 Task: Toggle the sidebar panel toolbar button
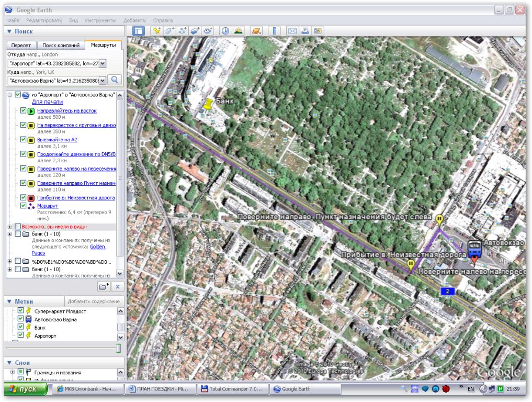tap(139, 31)
